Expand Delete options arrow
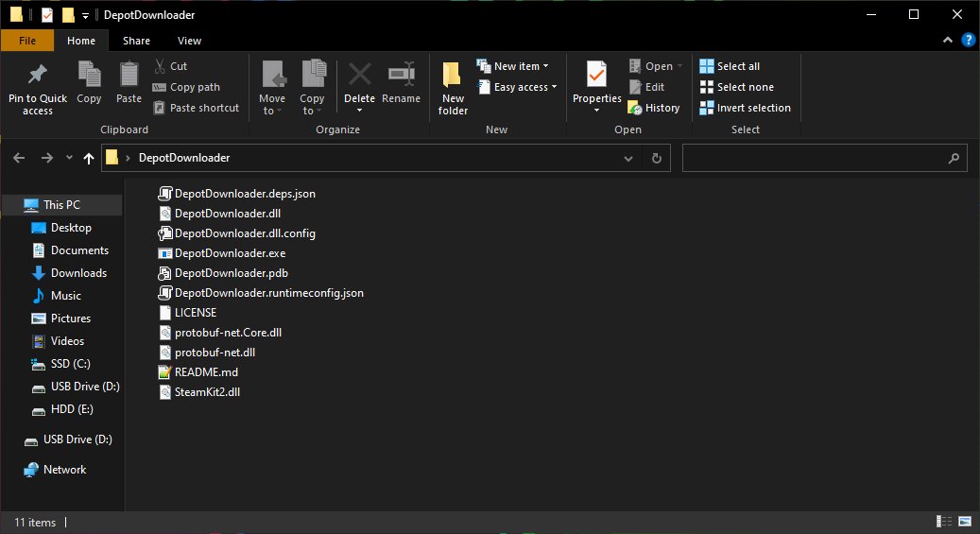This screenshot has width=980, height=534. (359, 111)
